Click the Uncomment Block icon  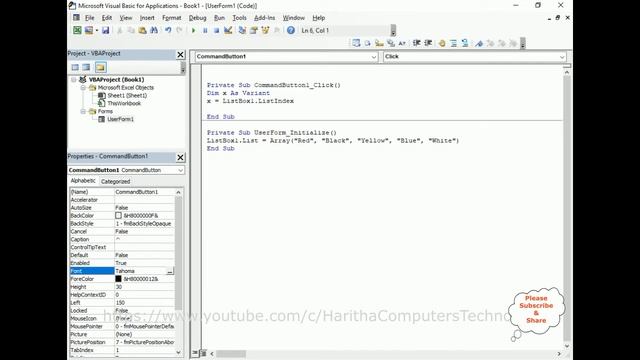(x=465, y=43)
